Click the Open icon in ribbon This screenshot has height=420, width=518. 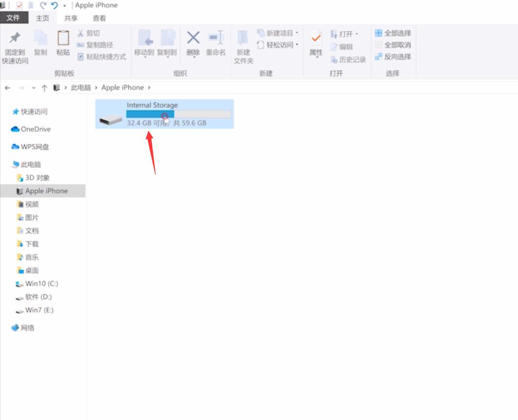(x=333, y=34)
